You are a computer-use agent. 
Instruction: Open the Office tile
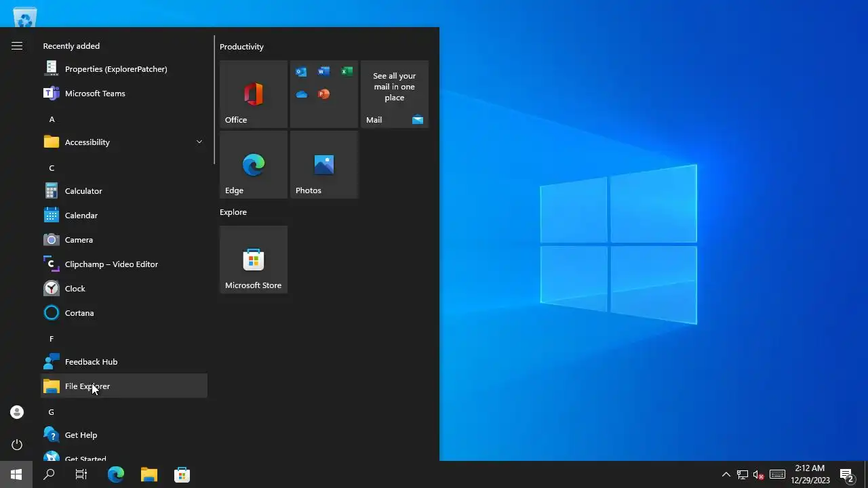coord(254,94)
